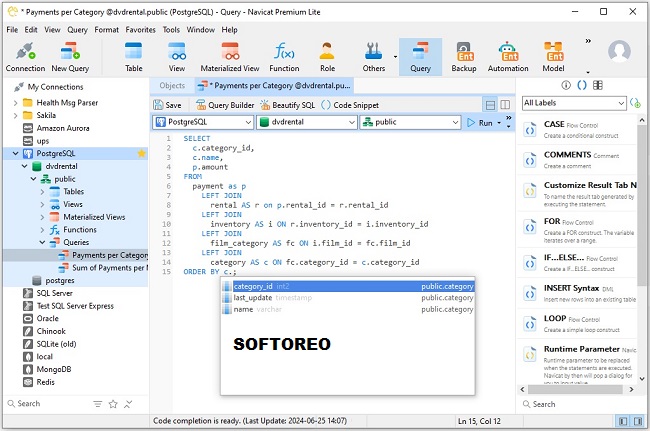Show more toolbar items chevron
Screen dimensions: 650x431
click(588, 41)
